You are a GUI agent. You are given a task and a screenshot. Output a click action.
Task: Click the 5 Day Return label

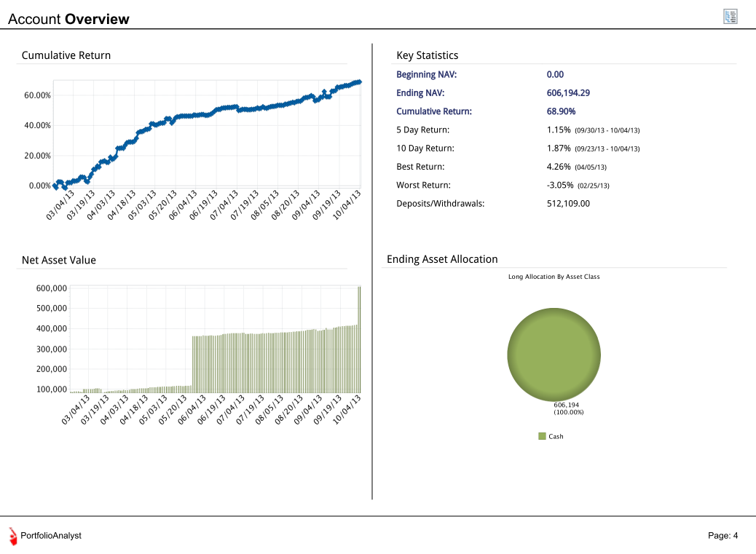click(x=423, y=130)
